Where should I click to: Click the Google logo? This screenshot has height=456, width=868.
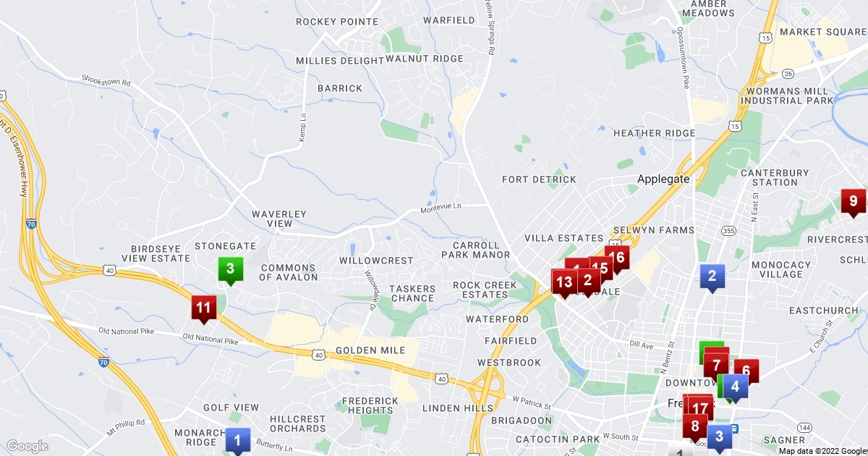27,446
